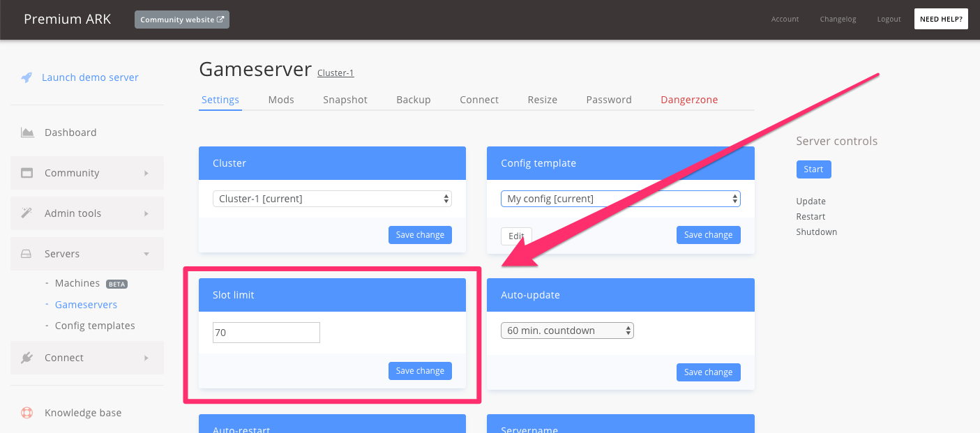The width and height of the screenshot is (980, 433).
Task: Click Save change in Slot limit card
Action: point(420,371)
